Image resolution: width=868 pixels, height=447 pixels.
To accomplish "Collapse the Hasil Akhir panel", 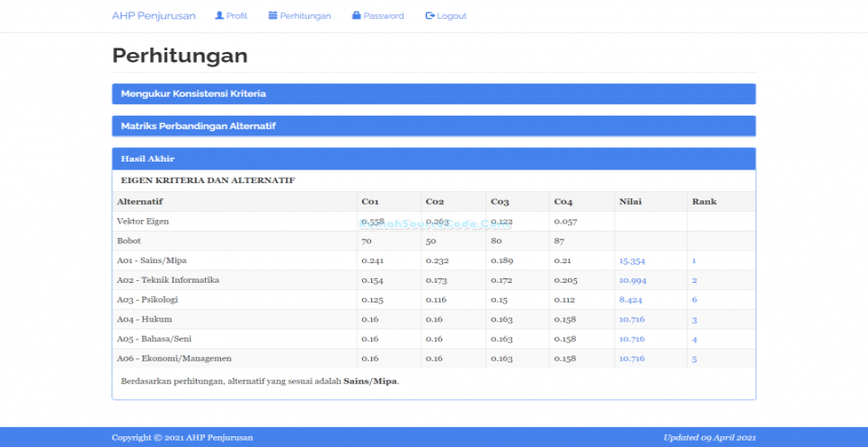I will 147,159.
